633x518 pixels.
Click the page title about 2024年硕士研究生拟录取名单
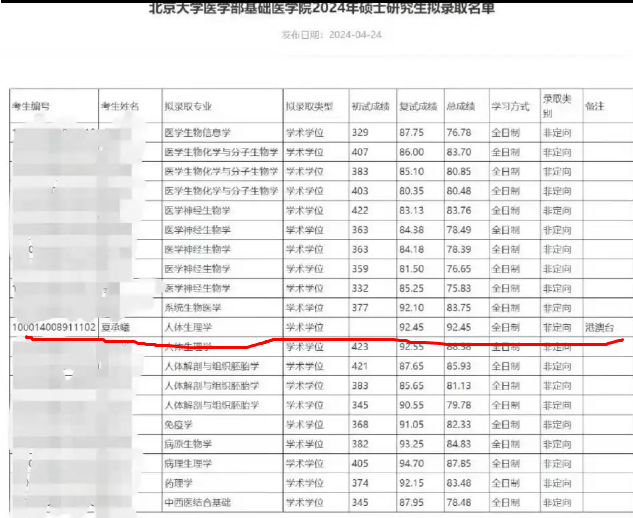[322, 8]
